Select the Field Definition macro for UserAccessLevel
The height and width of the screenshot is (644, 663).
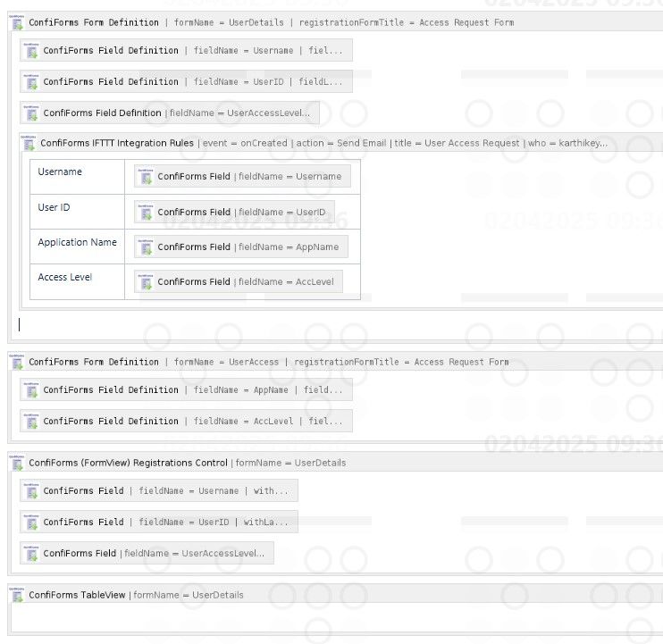click(x=170, y=113)
